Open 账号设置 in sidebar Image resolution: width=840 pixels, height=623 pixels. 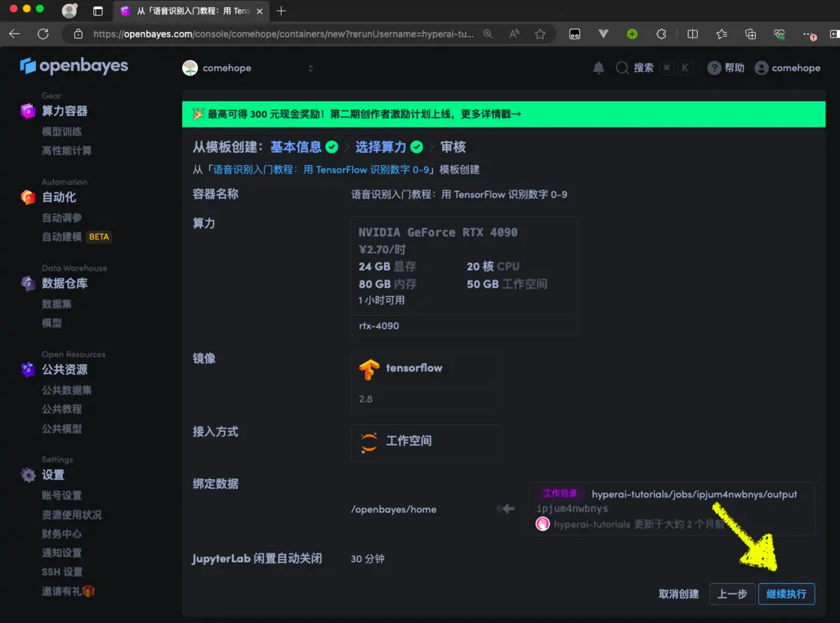click(62, 495)
